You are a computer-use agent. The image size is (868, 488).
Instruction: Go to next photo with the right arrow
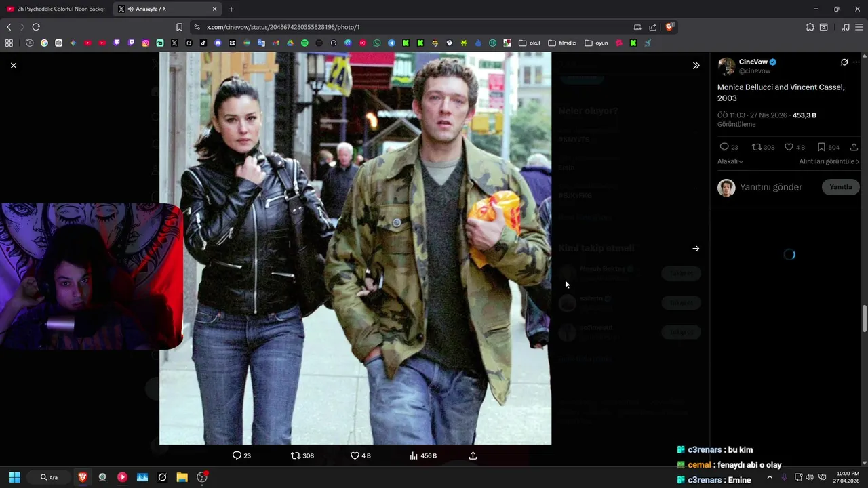click(696, 249)
